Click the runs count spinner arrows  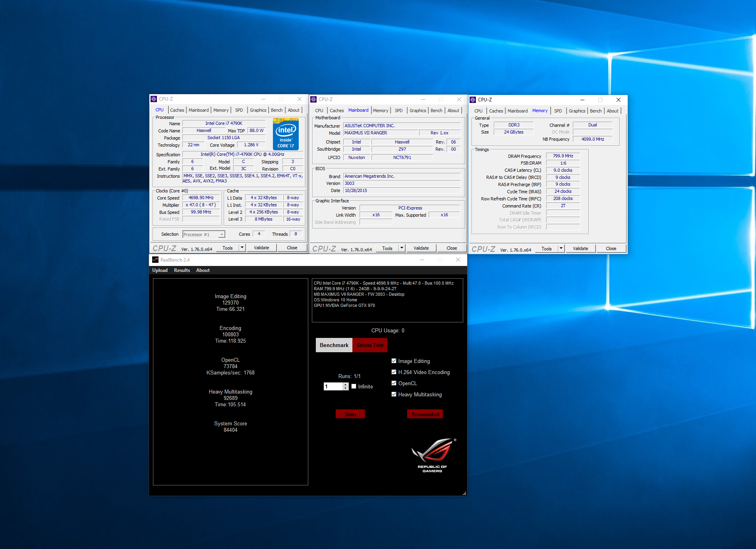[346, 386]
